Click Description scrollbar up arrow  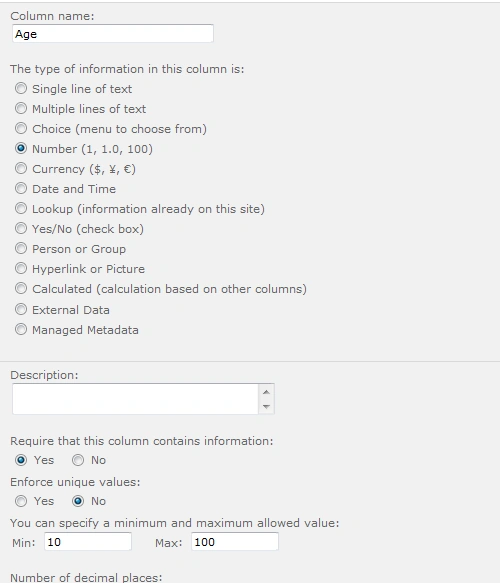(x=266, y=392)
